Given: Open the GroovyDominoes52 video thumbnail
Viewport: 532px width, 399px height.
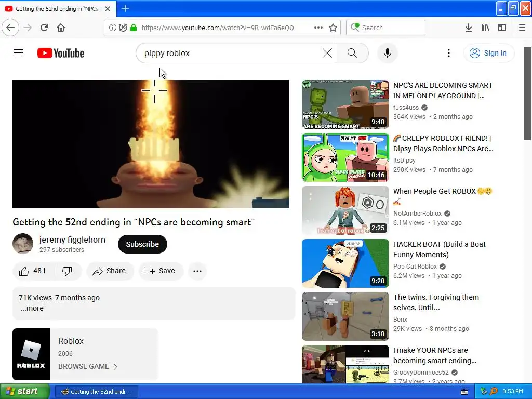Looking at the screenshot, I should pos(345,364).
